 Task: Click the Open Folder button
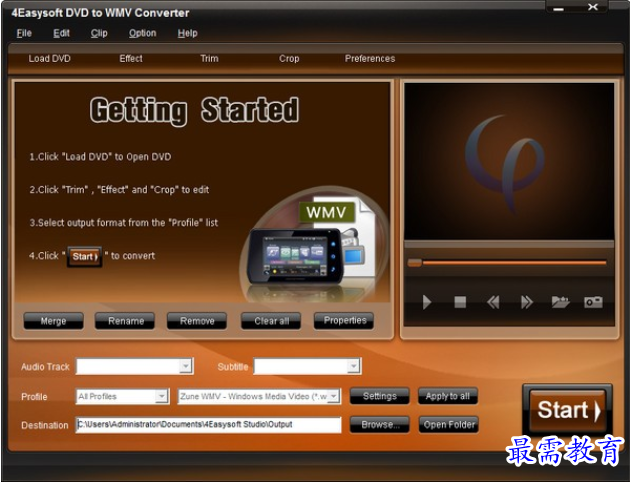tap(448, 425)
